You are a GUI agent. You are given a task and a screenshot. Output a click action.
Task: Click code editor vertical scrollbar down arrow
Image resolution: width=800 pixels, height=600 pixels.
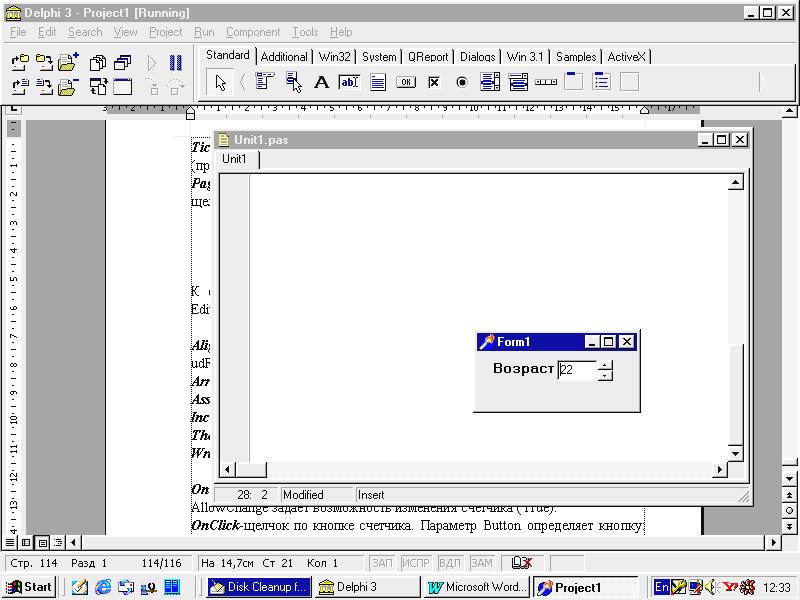coord(735,453)
